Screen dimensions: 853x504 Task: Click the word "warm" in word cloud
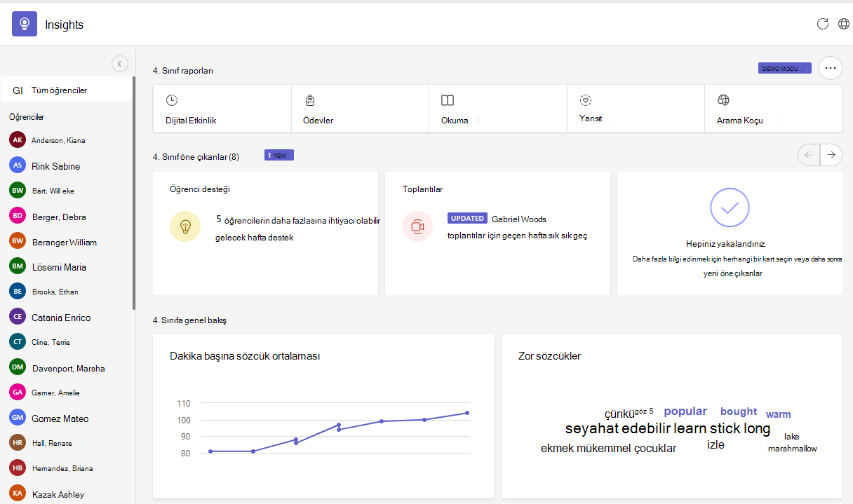[x=779, y=414]
